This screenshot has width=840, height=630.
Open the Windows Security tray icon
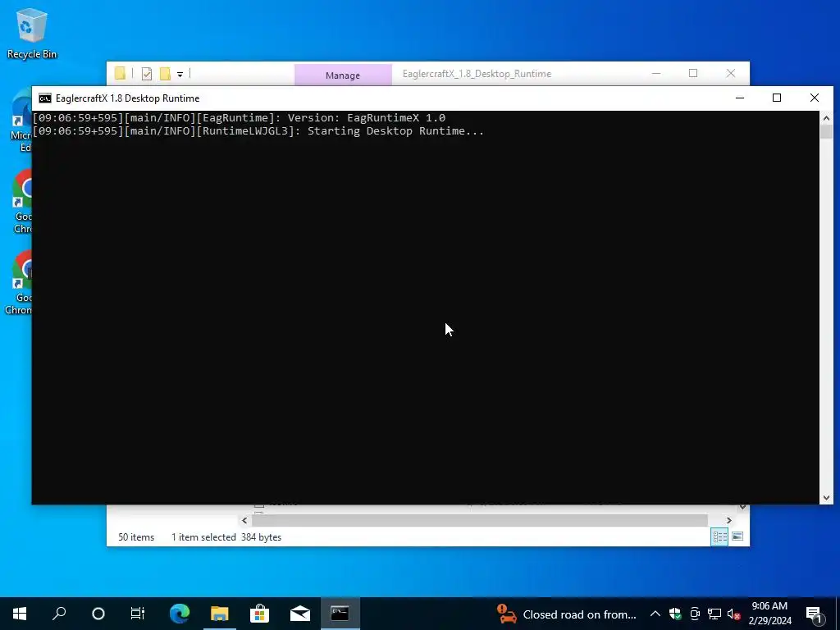pyautogui.click(x=675, y=614)
